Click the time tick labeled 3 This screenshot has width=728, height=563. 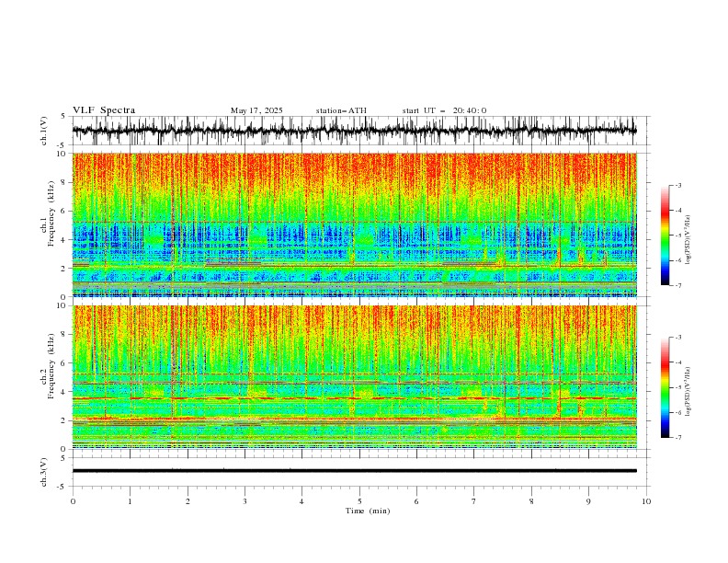pos(245,501)
